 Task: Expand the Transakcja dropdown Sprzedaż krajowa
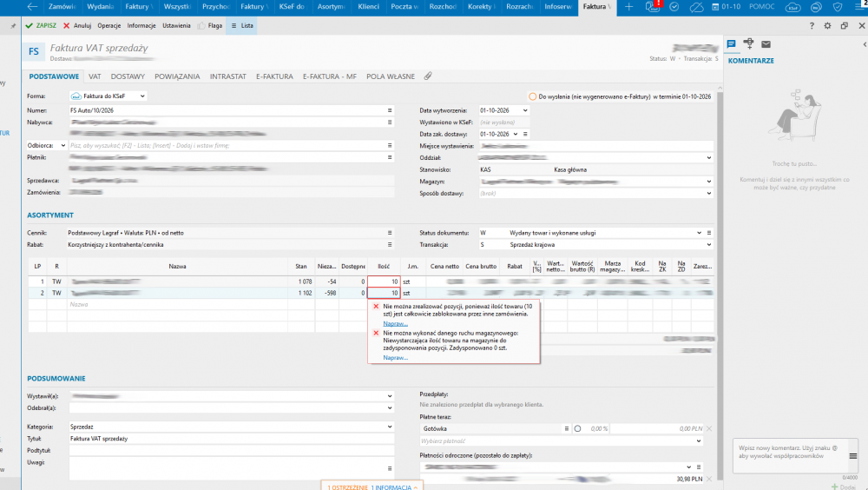pyautogui.click(x=708, y=244)
